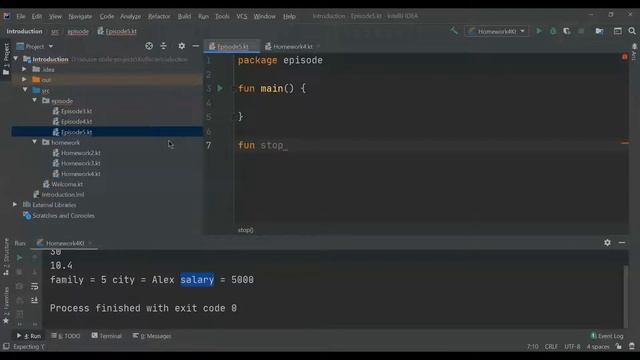Click the Run Anything window icon

[x=618, y=31]
